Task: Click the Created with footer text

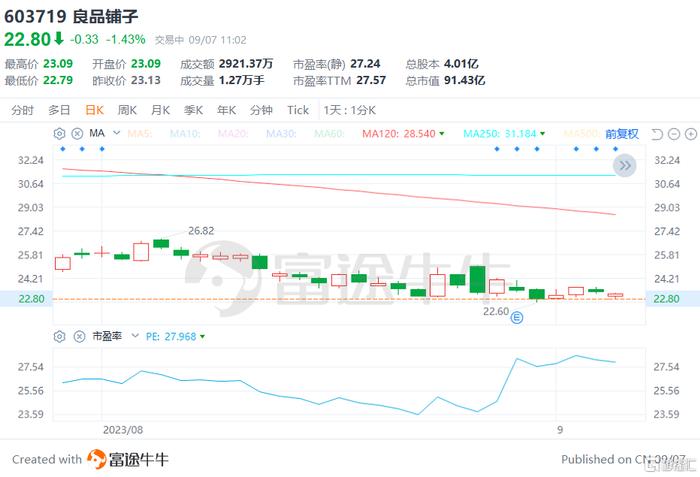Action: (47, 459)
